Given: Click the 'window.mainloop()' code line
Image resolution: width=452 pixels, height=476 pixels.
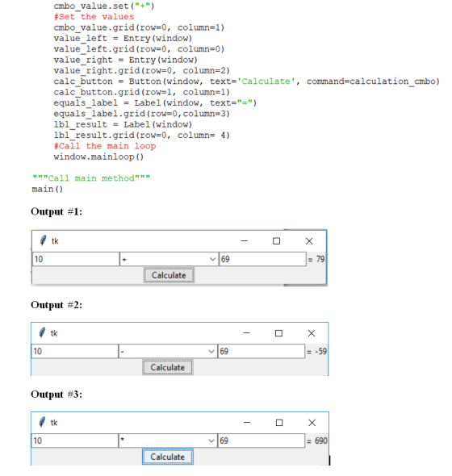Looking at the screenshot, I should pos(98,157).
